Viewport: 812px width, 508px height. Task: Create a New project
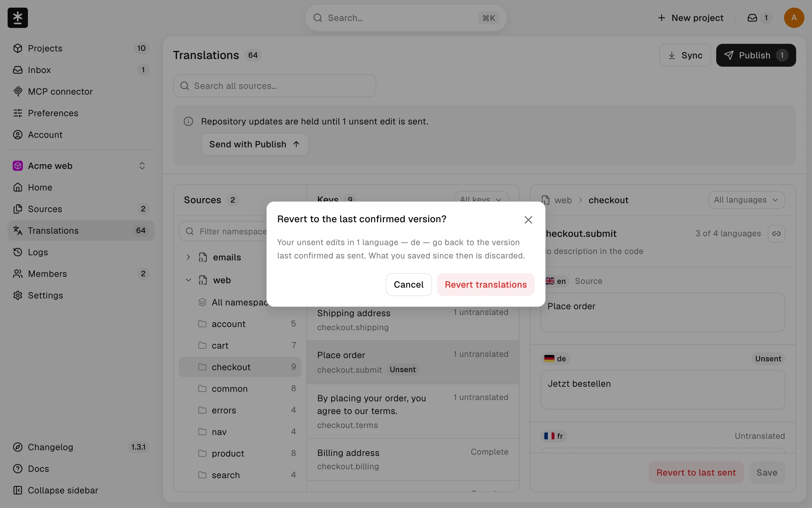coord(691,18)
